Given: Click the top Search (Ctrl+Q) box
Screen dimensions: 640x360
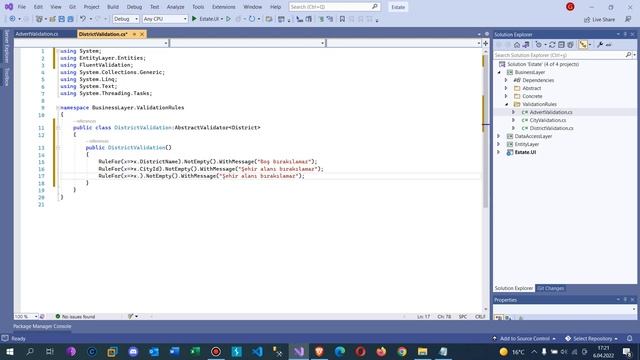Looking at the screenshot, I should (x=334, y=7).
